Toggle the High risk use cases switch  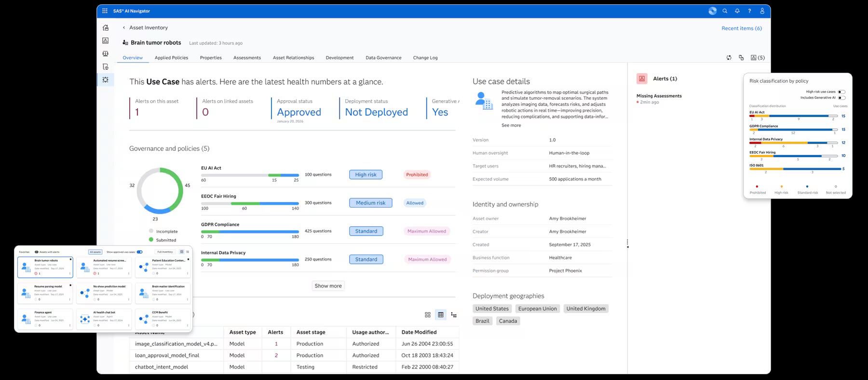click(x=841, y=92)
